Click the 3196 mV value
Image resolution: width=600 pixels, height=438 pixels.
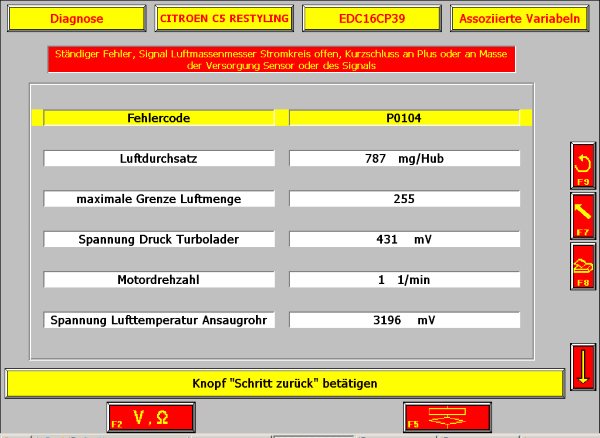click(x=404, y=320)
